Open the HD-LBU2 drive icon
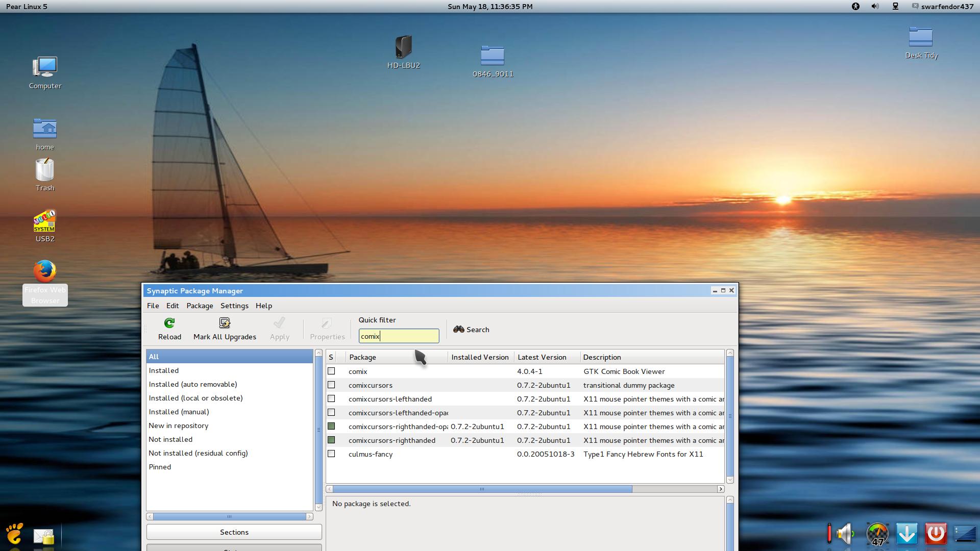Viewport: 980px width, 551px height. point(403,47)
